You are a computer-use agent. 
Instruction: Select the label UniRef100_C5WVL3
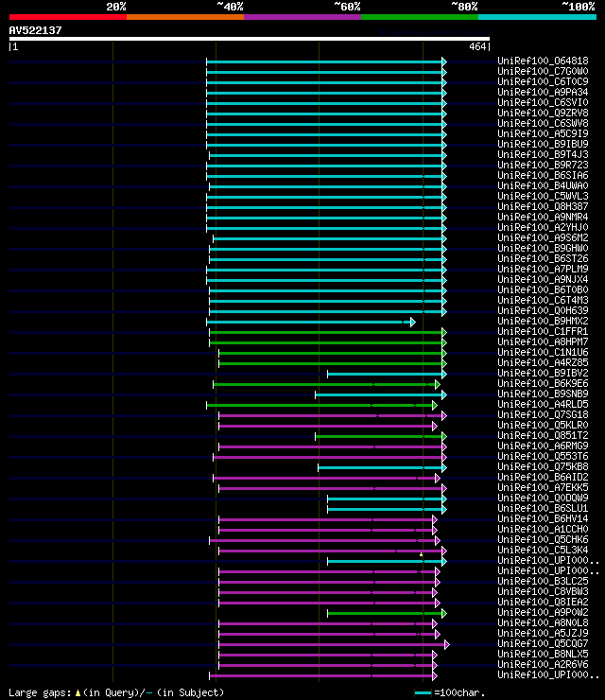pos(543,196)
